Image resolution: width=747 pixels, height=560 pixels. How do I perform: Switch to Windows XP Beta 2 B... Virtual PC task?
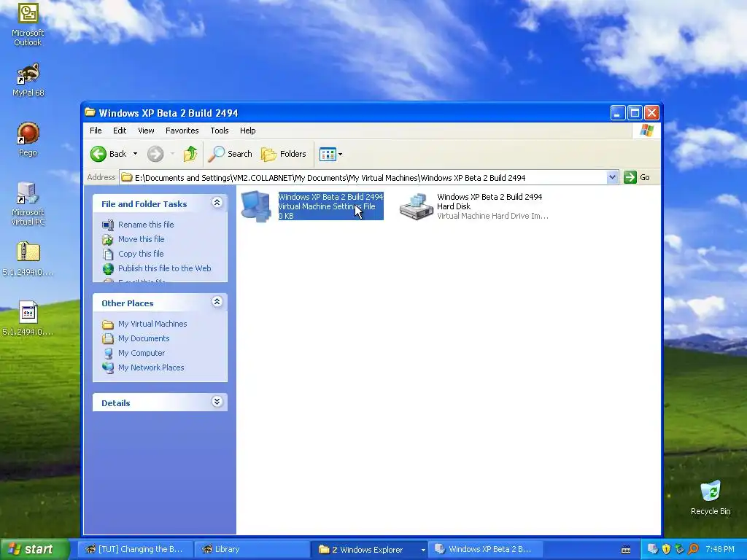pos(486,550)
